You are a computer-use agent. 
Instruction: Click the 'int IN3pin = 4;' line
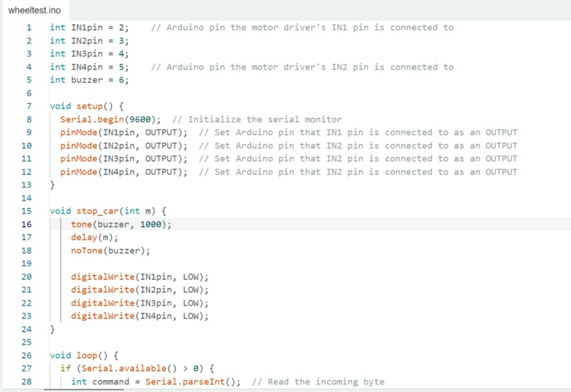89,54
